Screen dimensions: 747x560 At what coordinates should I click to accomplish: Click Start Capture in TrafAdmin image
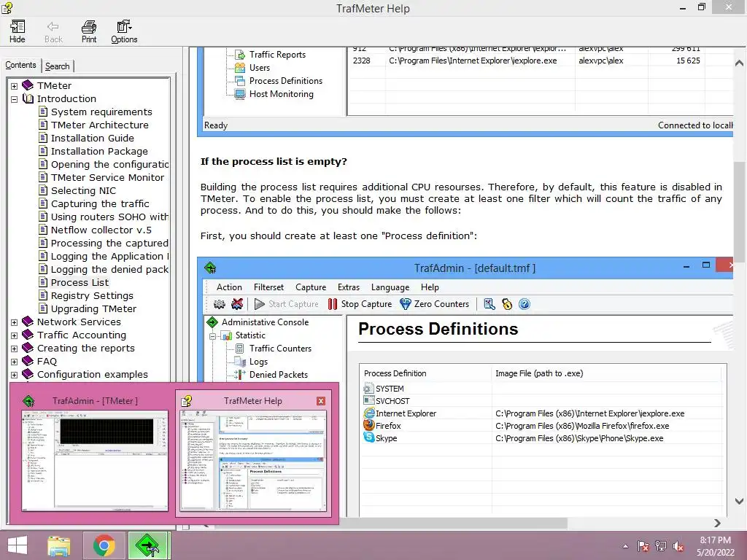pos(286,304)
